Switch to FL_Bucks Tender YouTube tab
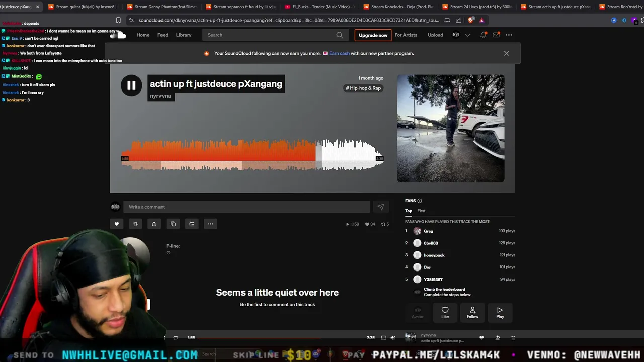The width and height of the screenshot is (644, 362). click(319, 7)
